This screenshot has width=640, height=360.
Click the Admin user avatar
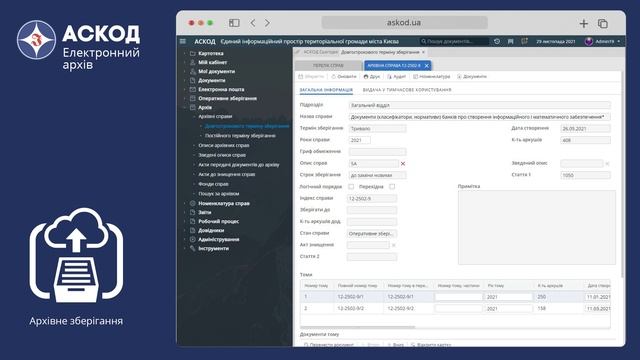589,41
